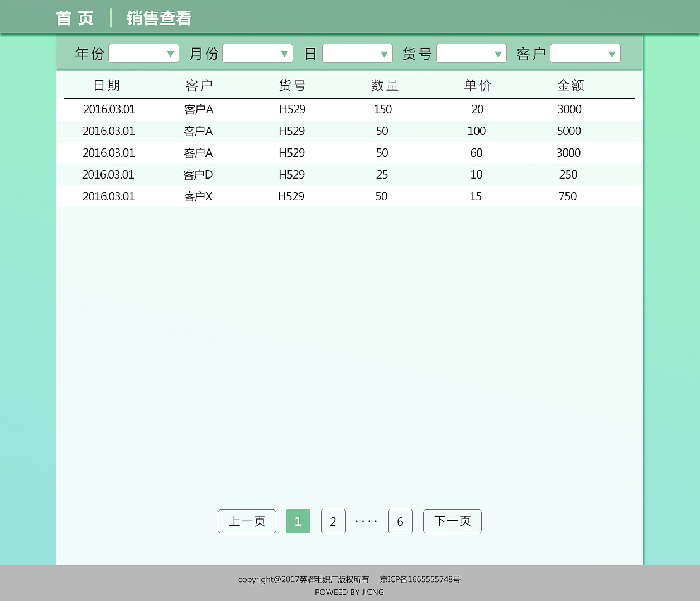This screenshot has height=601, width=700.
Task: Select the 客户D cell
Action: coord(198,175)
